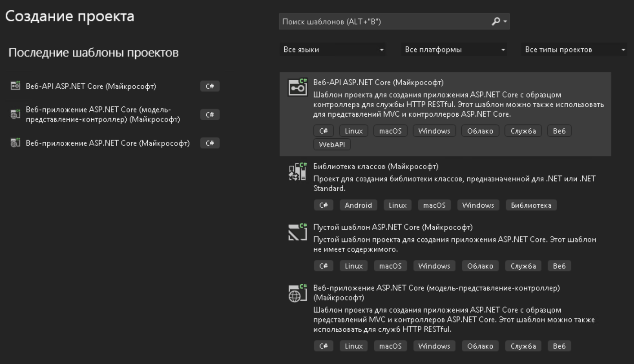
Task: Click the Библиотека tag on class library
Action: (531, 205)
